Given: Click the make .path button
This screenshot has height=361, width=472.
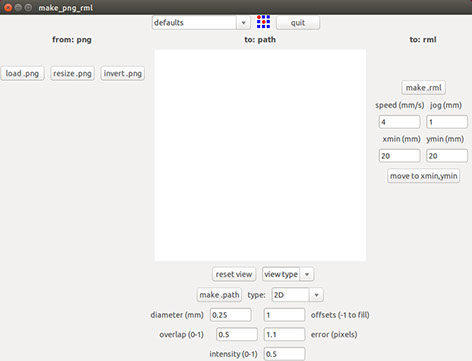Looking at the screenshot, I should click(x=219, y=295).
